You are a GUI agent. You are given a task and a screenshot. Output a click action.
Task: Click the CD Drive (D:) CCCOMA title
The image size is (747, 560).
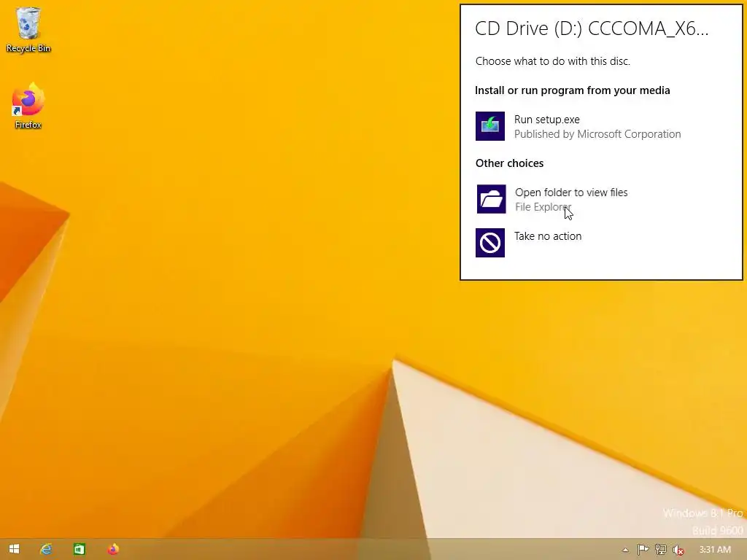click(592, 28)
